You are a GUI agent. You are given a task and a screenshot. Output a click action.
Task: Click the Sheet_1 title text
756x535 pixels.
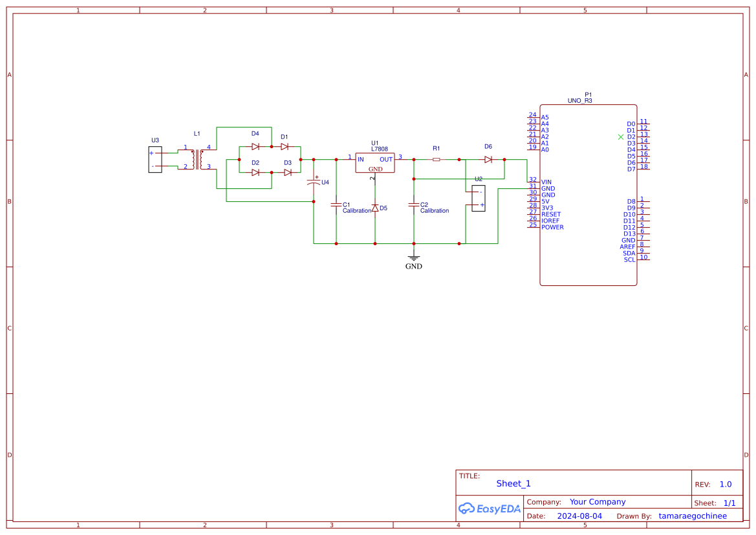pyautogui.click(x=513, y=483)
